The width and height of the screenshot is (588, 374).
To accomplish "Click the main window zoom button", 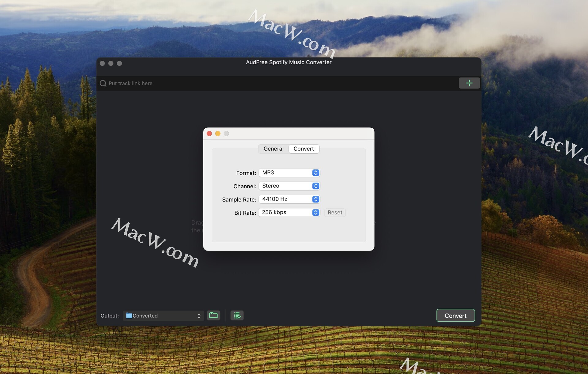I will [119, 63].
